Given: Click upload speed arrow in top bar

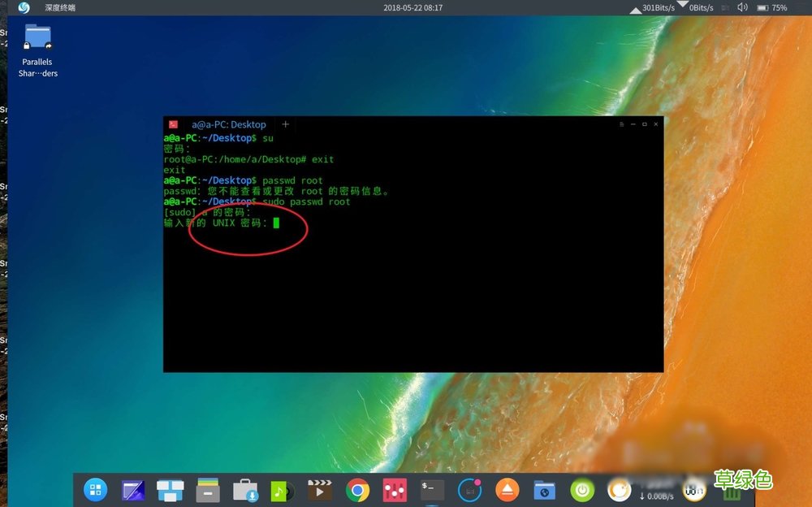Looking at the screenshot, I should [634, 10].
